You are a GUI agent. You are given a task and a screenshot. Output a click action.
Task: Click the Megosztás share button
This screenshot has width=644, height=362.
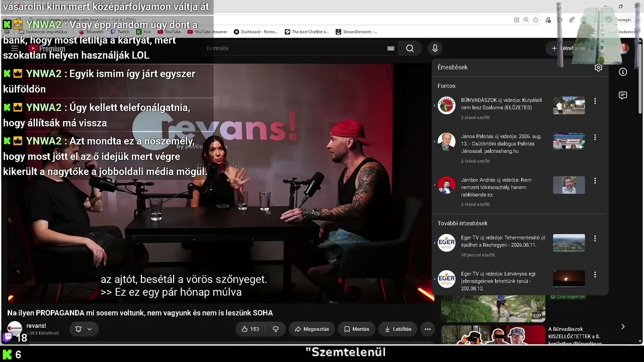click(312, 329)
